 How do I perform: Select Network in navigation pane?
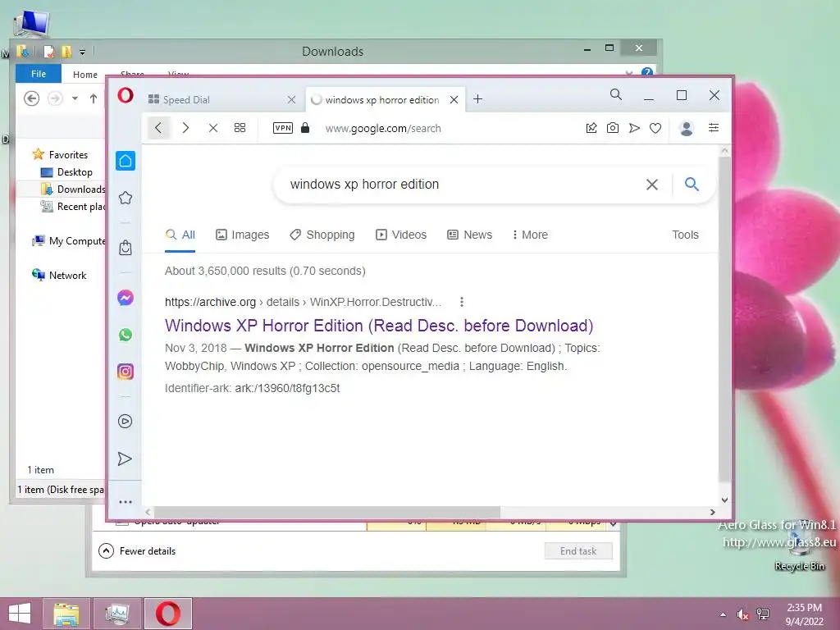pos(59,276)
